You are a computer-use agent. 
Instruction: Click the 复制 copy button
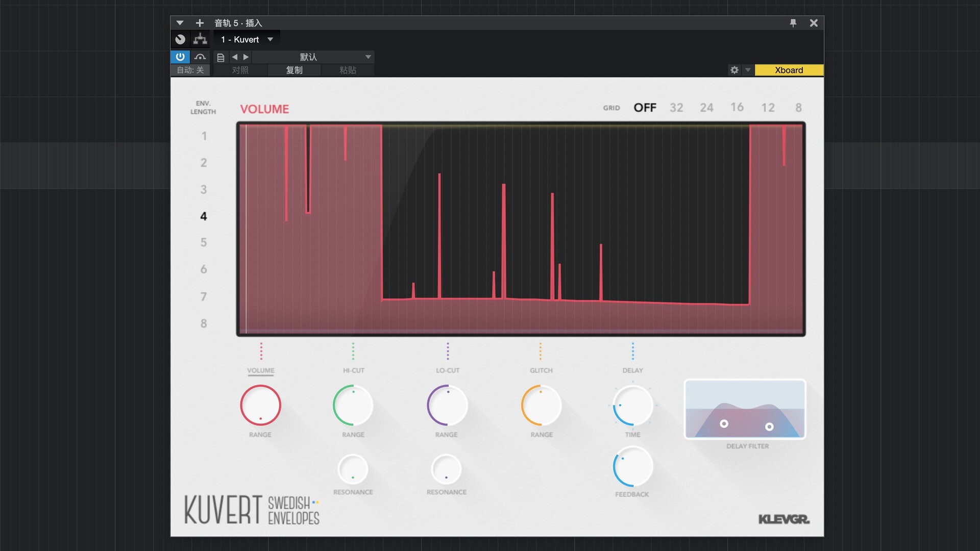[294, 70]
